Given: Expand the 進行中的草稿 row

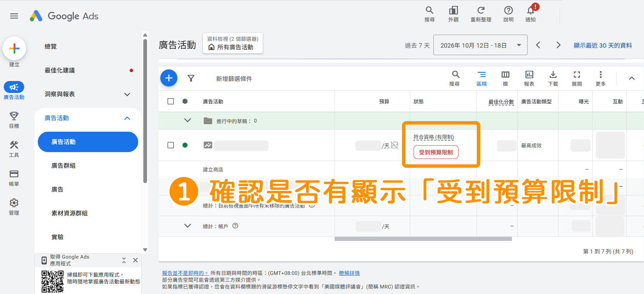Looking at the screenshot, I should coord(188,120).
